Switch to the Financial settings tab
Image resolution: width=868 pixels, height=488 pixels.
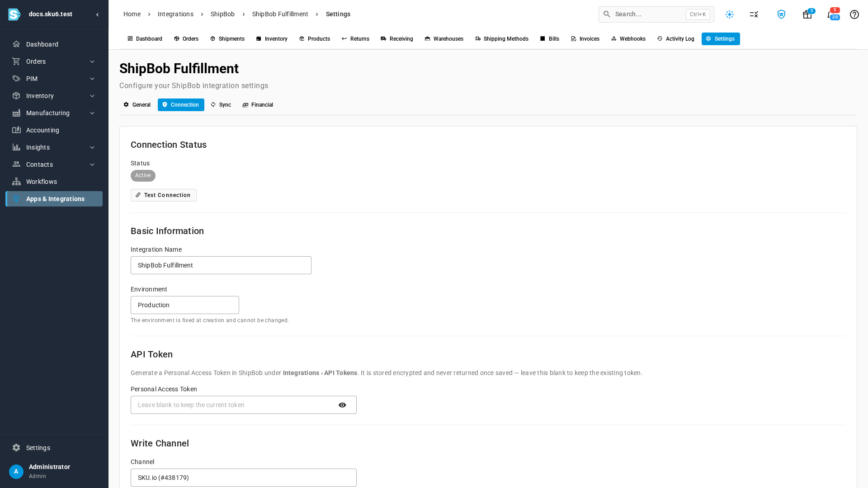click(258, 105)
